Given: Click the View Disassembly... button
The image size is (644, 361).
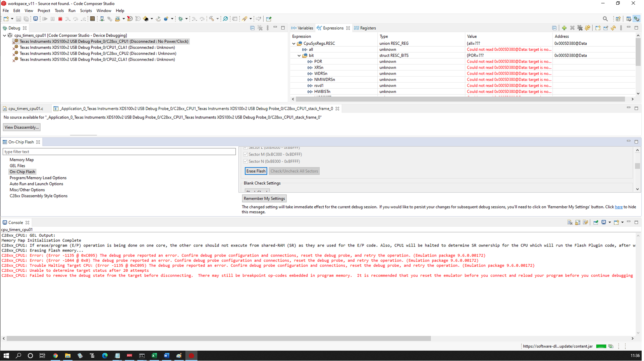Looking at the screenshot, I should point(22,127).
